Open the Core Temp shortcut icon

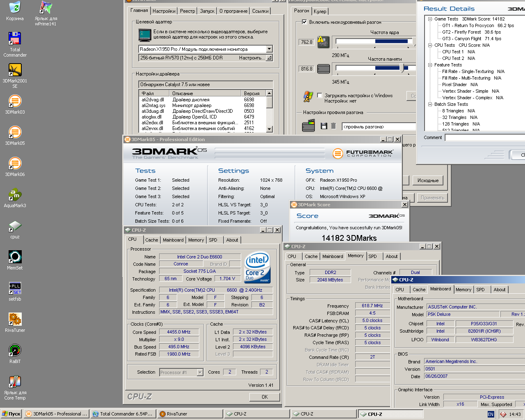pos(15,381)
